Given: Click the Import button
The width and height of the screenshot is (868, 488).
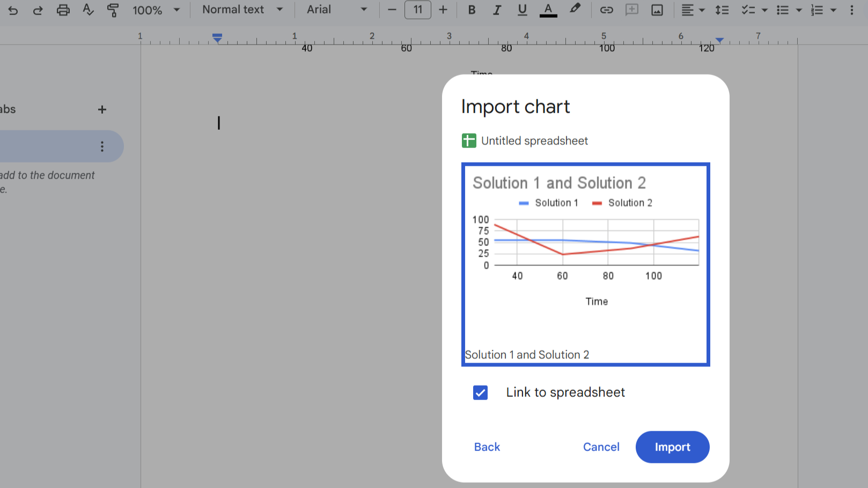Looking at the screenshot, I should click(672, 447).
